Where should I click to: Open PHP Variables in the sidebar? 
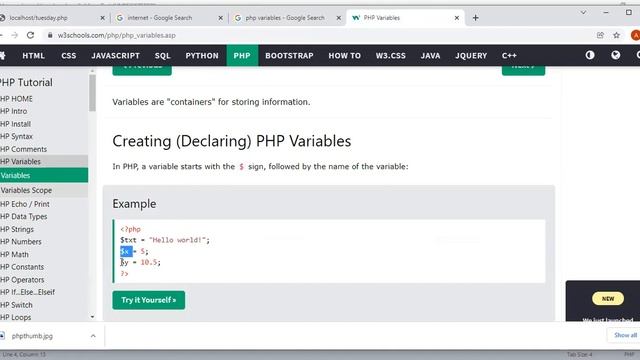44,162
